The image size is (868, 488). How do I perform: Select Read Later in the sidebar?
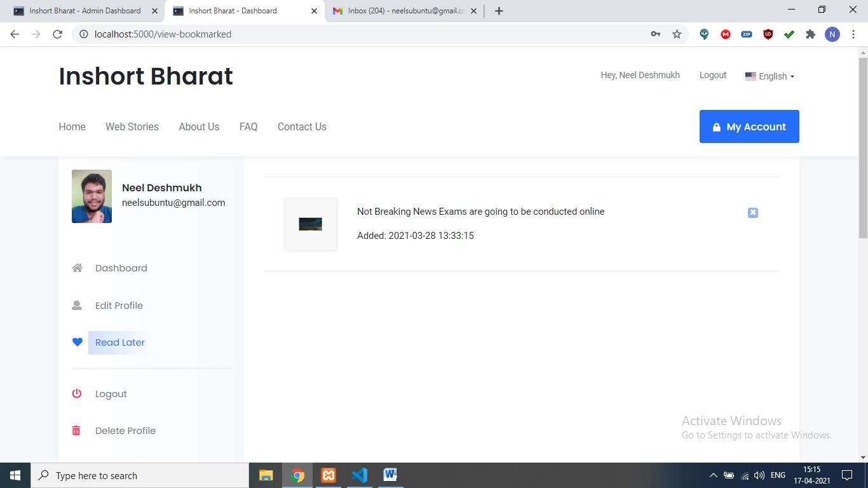pos(120,342)
